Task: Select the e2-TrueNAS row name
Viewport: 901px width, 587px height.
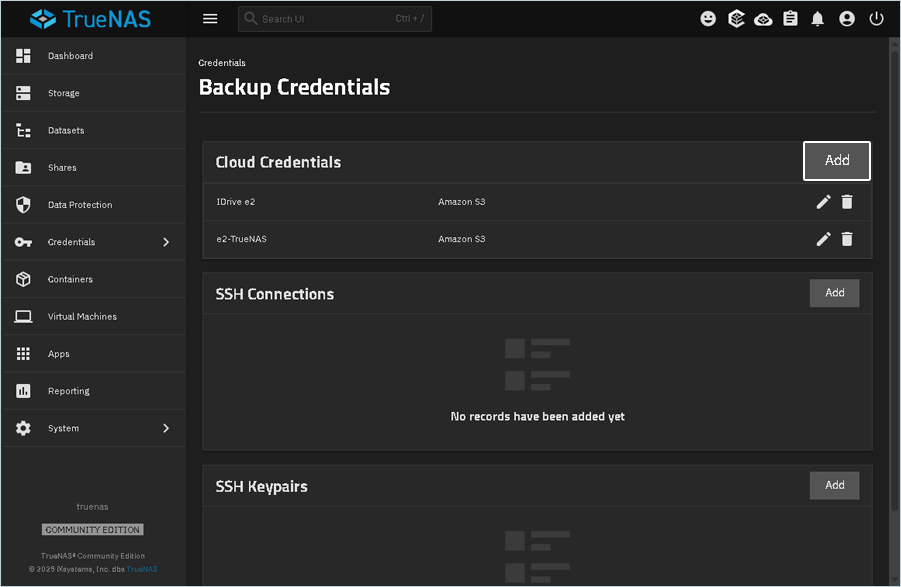Action: pyautogui.click(x=241, y=239)
